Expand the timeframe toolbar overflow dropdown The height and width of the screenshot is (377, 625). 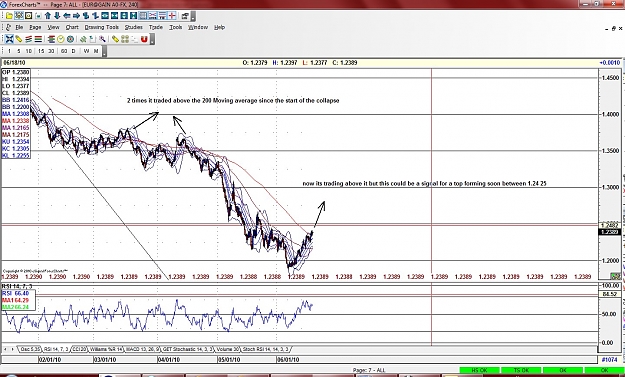[x=104, y=51]
